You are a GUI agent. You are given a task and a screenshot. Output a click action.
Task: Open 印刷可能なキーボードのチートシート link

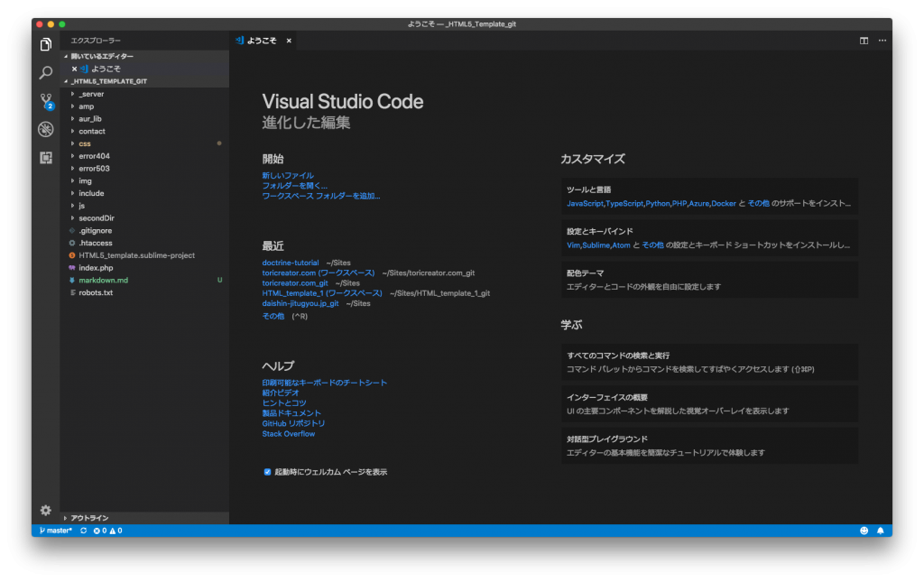pyautogui.click(x=325, y=383)
